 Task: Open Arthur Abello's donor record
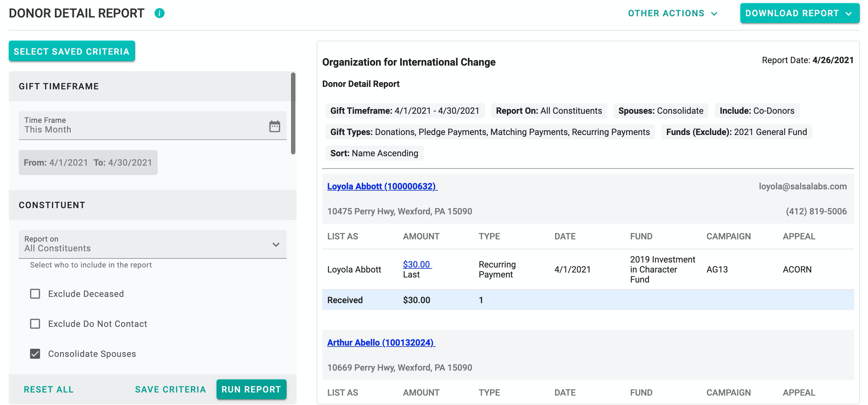[x=381, y=343]
